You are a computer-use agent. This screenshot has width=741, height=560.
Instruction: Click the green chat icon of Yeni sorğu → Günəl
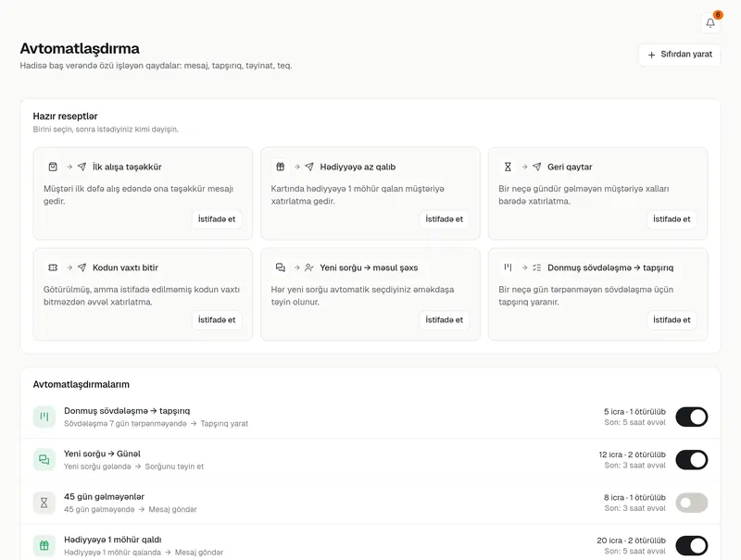pos(44,460)
